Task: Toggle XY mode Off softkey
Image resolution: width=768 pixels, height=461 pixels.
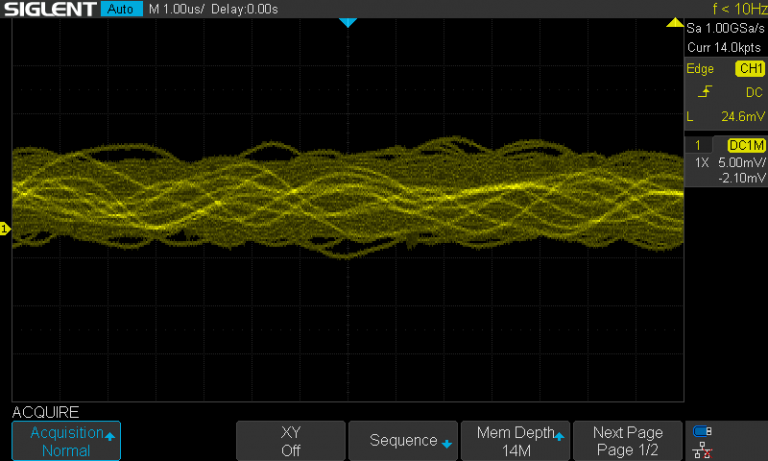Action: (291, 441)
